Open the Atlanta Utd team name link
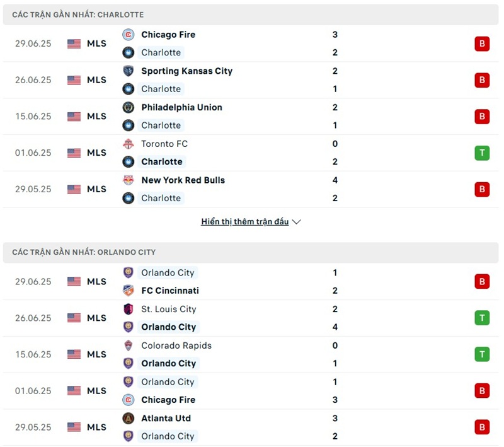 click(x=166, y=418)
